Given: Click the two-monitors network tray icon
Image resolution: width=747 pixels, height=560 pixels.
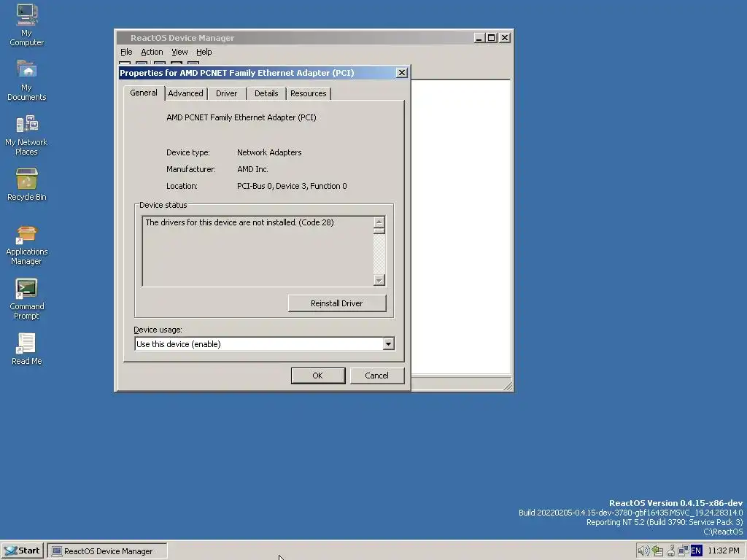Looking at the screenshot, I should coord(683,551).
